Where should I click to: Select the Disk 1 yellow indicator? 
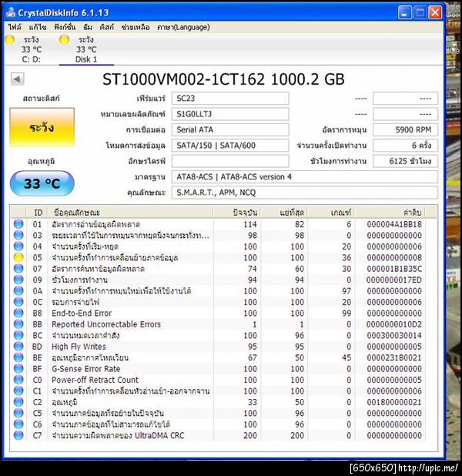[65, 40]
